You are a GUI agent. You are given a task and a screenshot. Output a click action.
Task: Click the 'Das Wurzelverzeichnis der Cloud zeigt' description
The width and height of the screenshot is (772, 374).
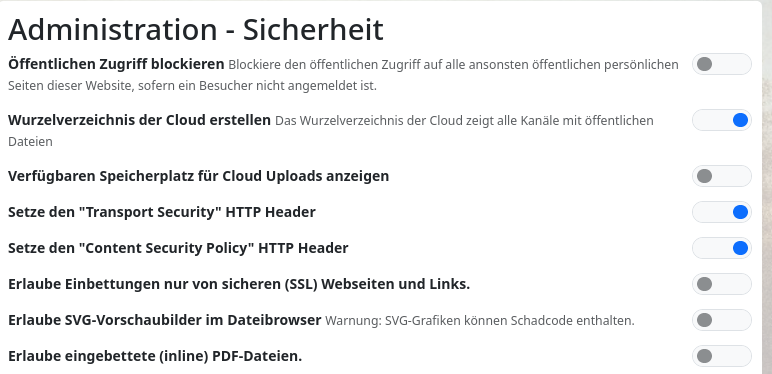331,131
